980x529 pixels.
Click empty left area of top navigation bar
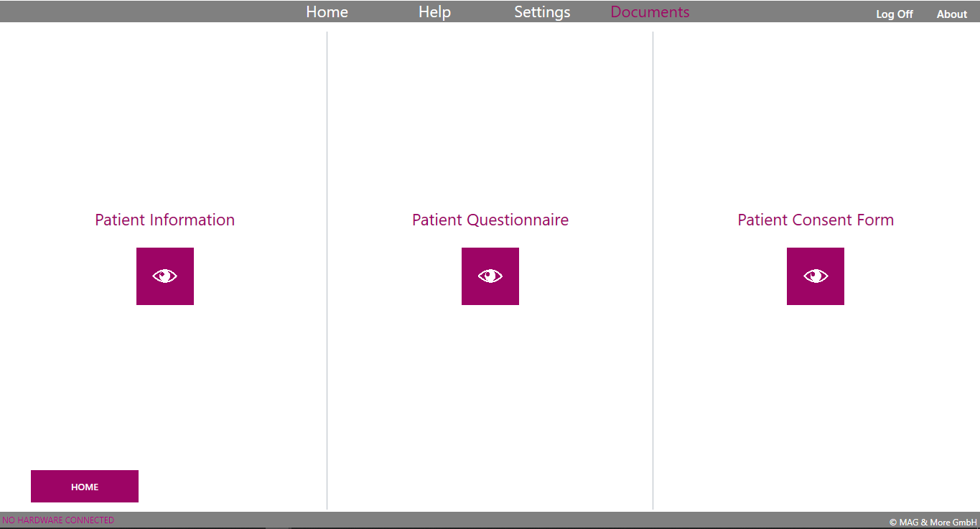(144, 11)
